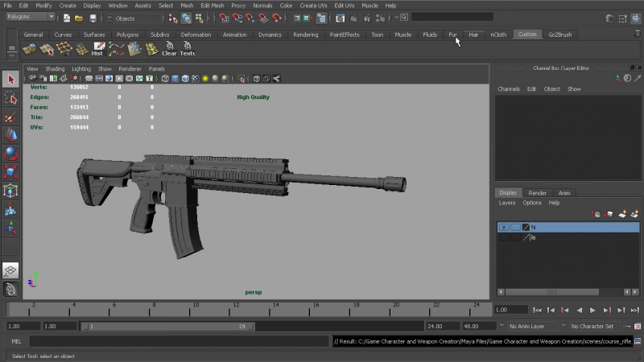Play animation backwards
The width and height of the screenshot is (644, 362).
point(579,311)
